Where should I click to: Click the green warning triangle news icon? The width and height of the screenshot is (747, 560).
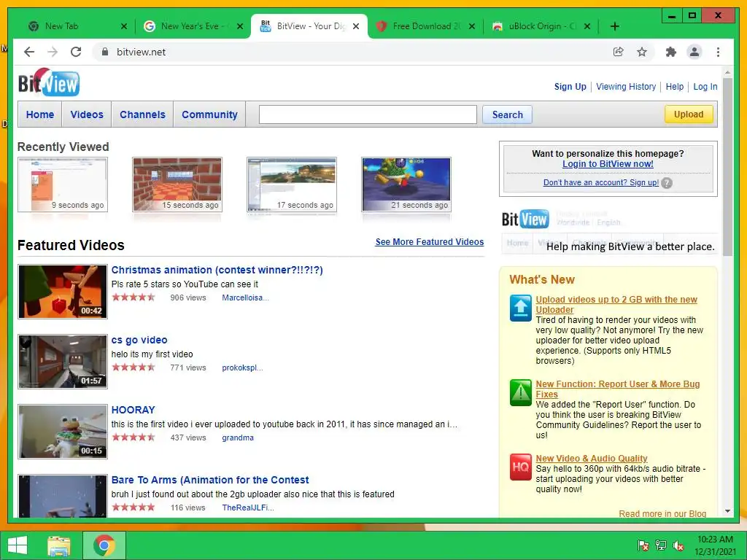520,392
